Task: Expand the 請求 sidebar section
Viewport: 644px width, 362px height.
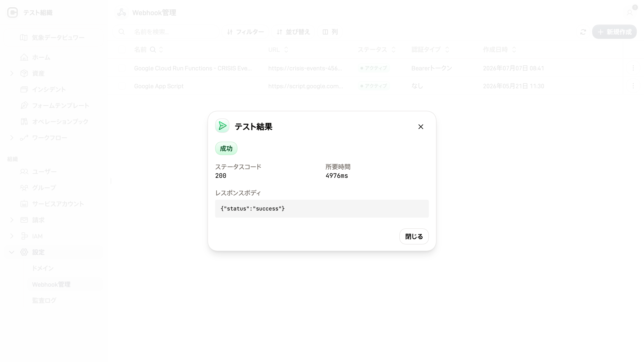Action: tap(12, 220)
